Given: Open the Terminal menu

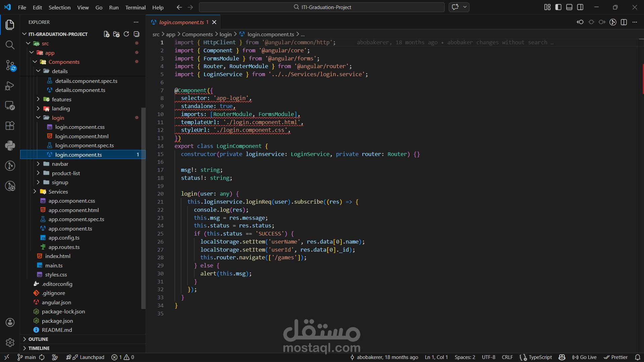Looking at the screenshot, I should (135, 7).
